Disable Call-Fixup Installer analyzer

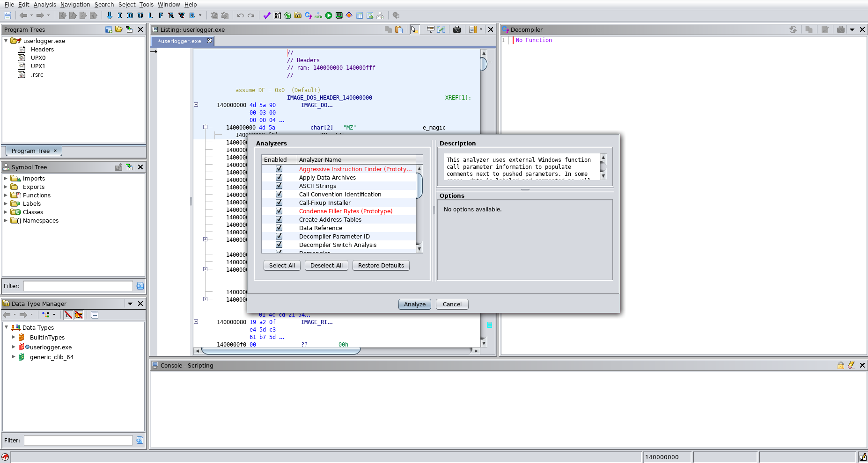tap(279, 203)
